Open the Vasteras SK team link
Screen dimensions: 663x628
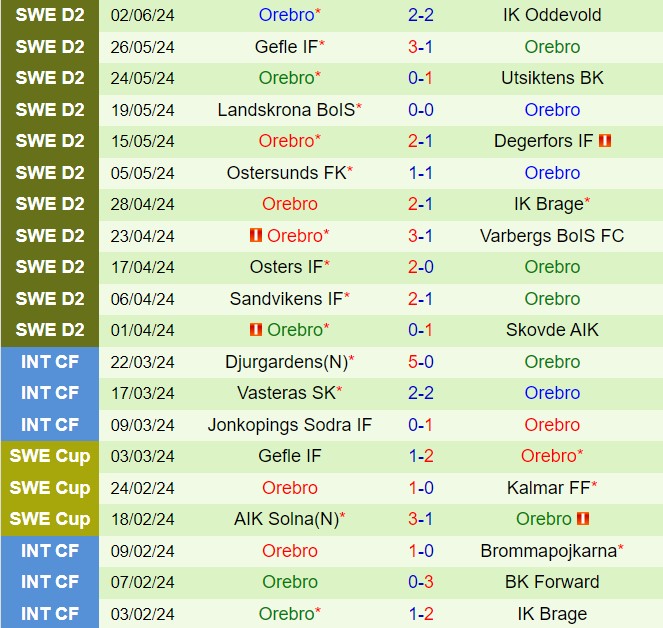(286, 393)
